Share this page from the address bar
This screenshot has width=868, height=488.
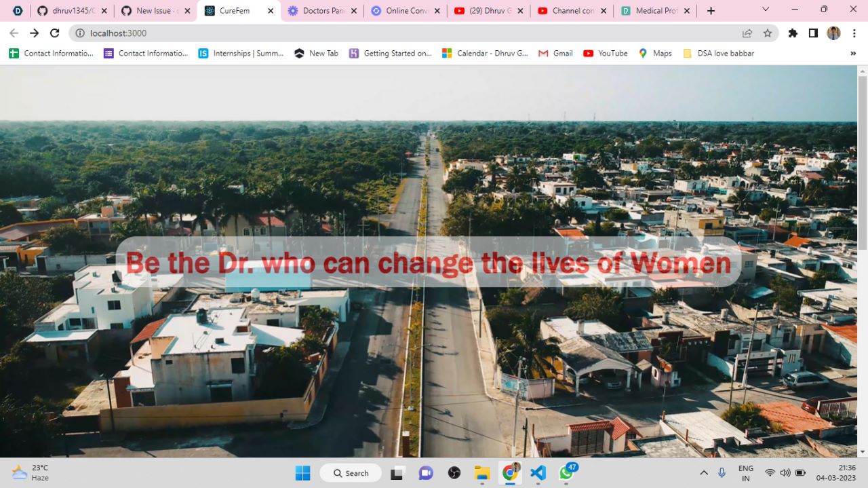(x=747, y=33)
